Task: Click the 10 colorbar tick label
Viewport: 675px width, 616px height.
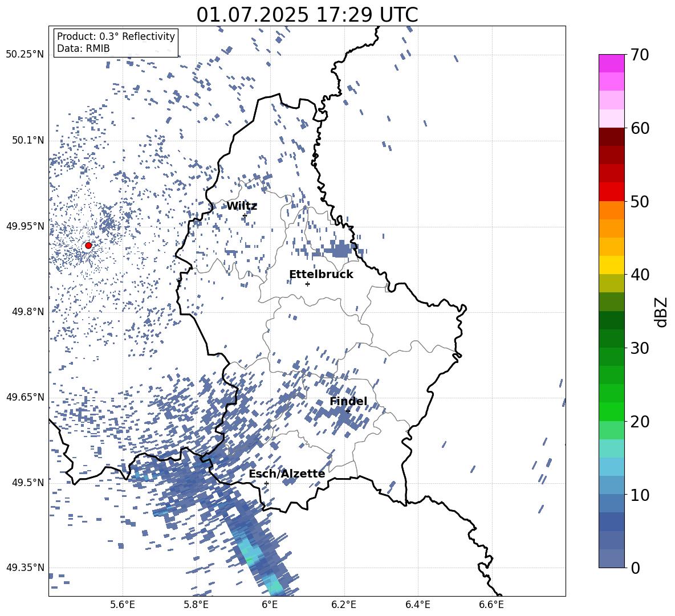Action: click(x=640, y=495)
